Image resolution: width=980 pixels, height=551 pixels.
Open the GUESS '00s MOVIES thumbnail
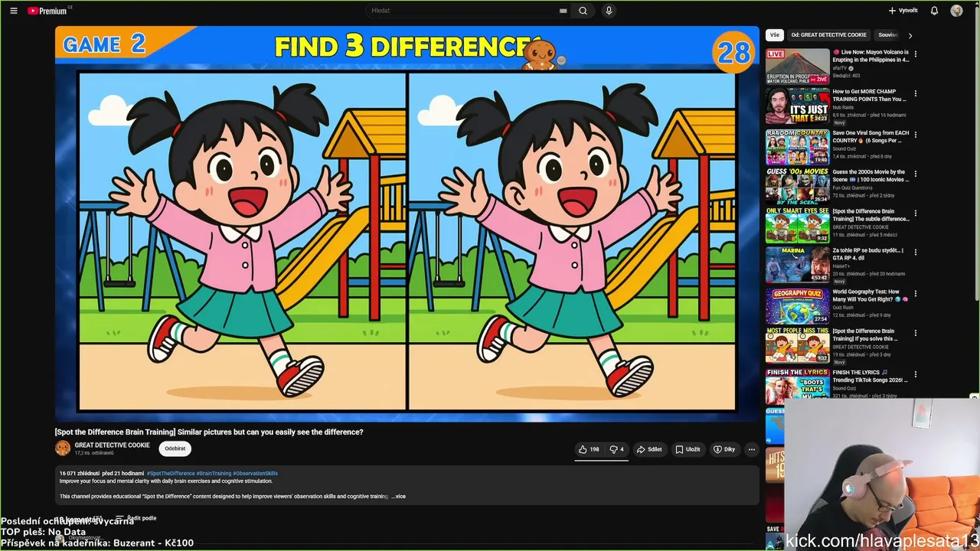[798, 185]
